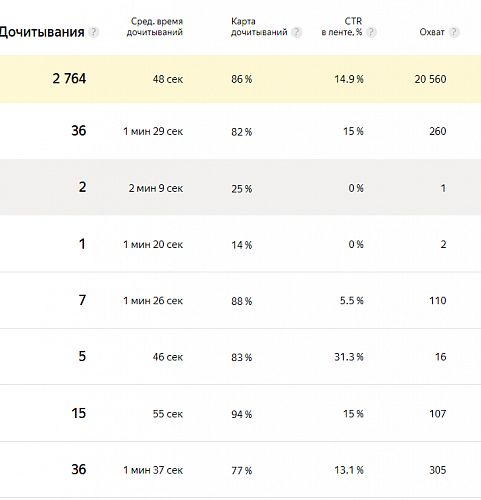Select the gray row with 2 мин 9 сек
This screenshot has width=481, height=500.
point(240,187)
